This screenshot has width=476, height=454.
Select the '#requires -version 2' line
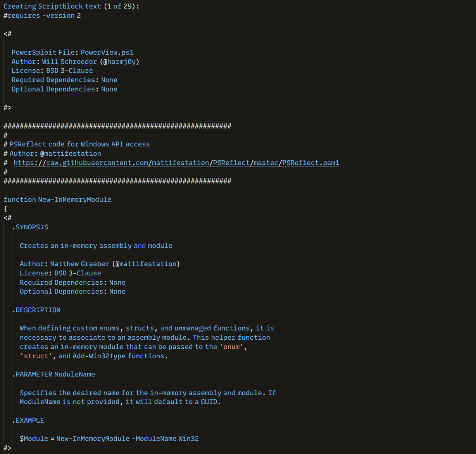coord(42,15)
